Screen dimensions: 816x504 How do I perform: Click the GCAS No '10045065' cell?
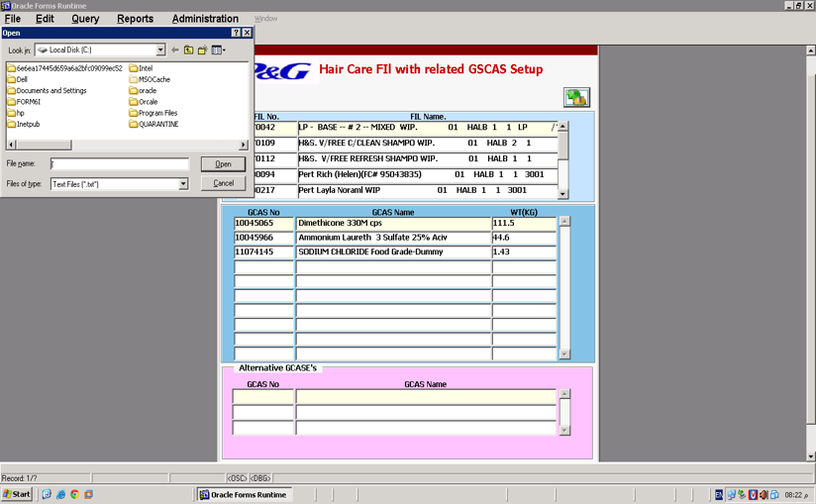coord(263,224)
